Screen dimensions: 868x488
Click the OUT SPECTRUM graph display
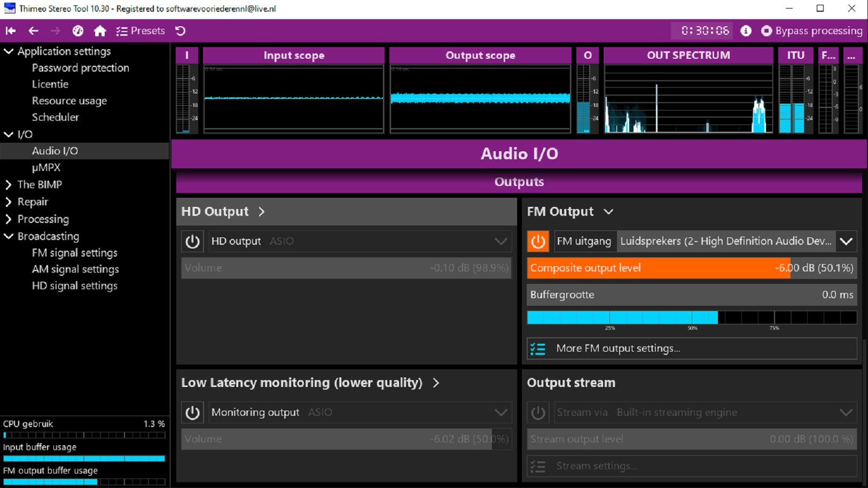[689, 98]
